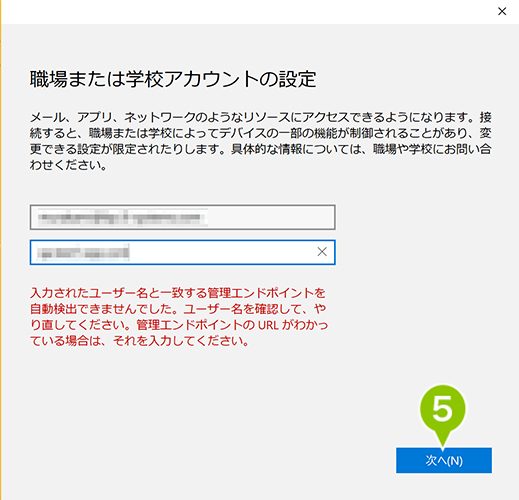The width and height of the screenshot is (519, 500).
Task: Click the blurred email text in first field
Action: 122,217
